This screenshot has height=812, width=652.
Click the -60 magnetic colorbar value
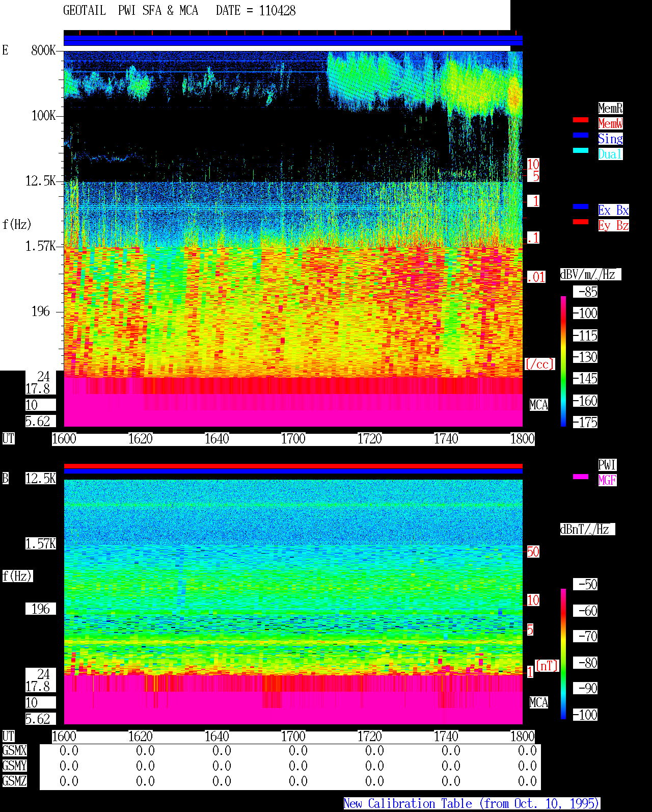tap(586, 611)
